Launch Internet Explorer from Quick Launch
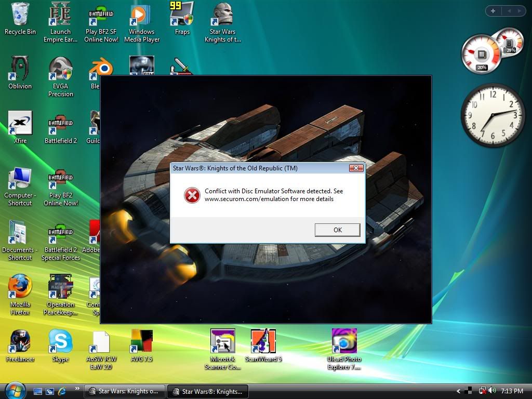This screenshot has height=399, width=532. [62, 391]
